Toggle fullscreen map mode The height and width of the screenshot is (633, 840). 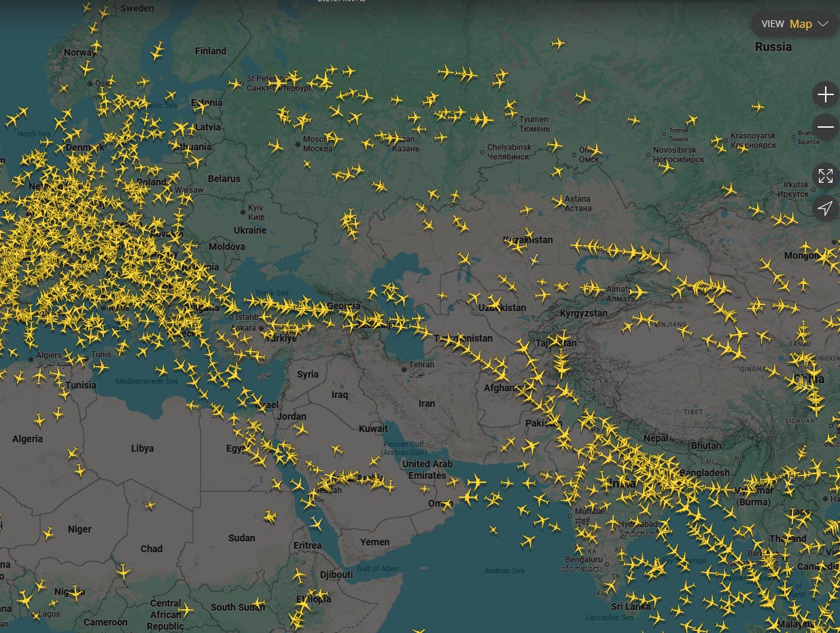[x=825, y=176]
